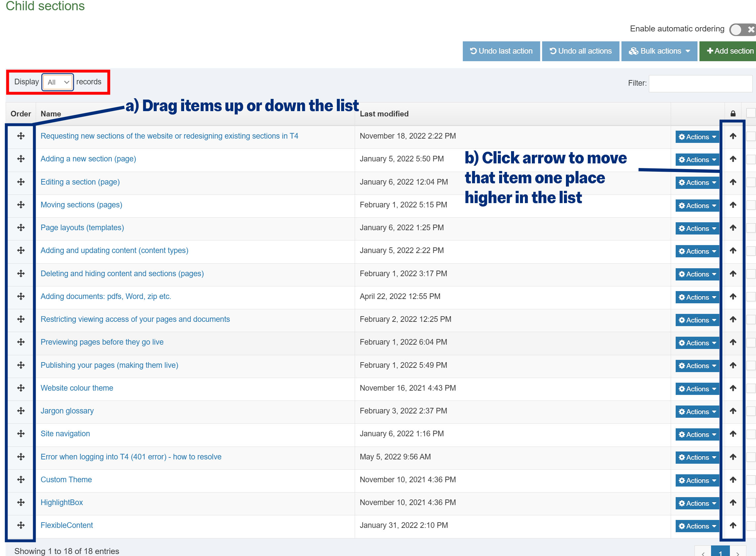Sort table by Last modified column
Viewport: 756px width, 556px height.
[x=384, y=114]
